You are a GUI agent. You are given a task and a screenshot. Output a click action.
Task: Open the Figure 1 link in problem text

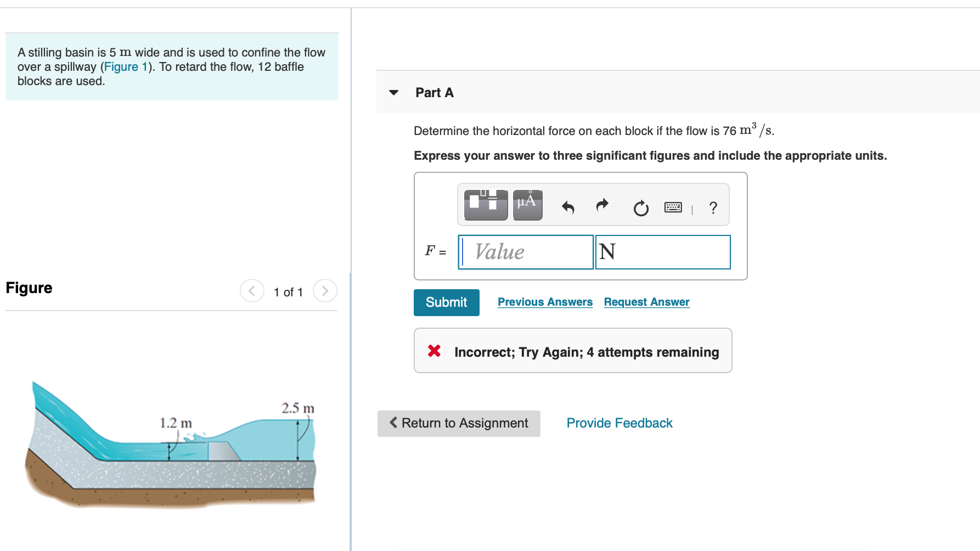pyautogui.click(x=126, y=67)
